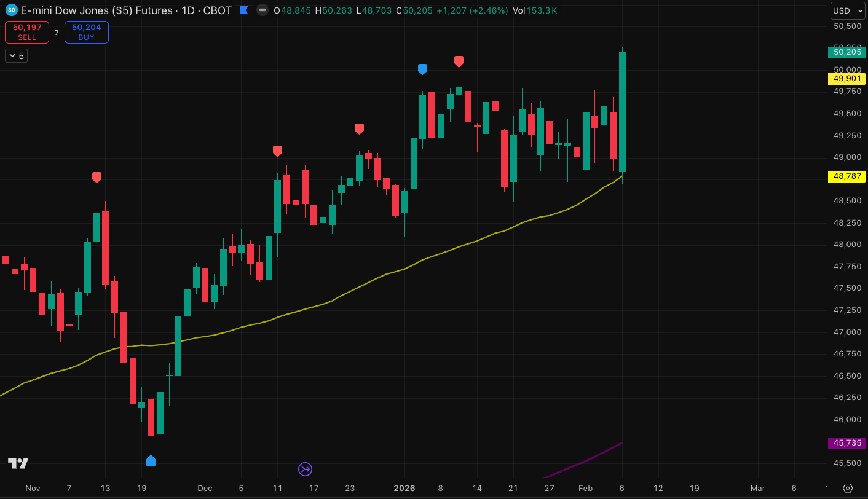
Task: Click the volume reading Vol 153.3K
Action: click(535, 10)
